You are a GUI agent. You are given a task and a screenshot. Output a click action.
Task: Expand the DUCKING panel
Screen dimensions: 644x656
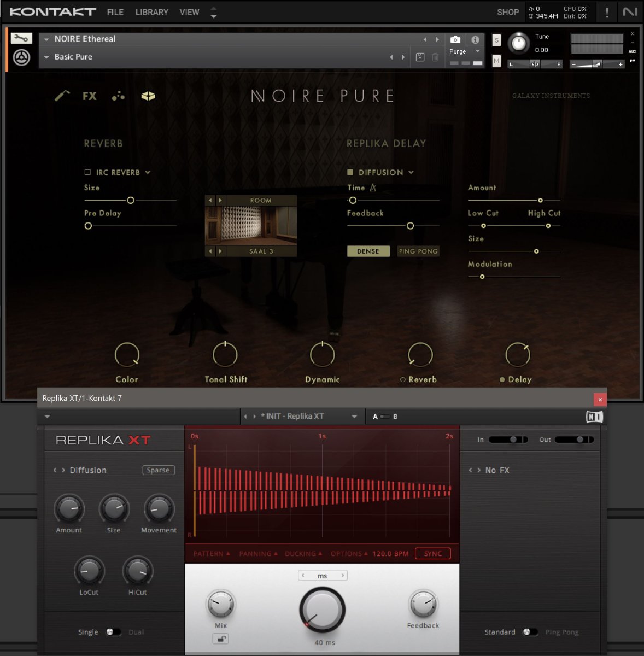[x=303, y=554]
